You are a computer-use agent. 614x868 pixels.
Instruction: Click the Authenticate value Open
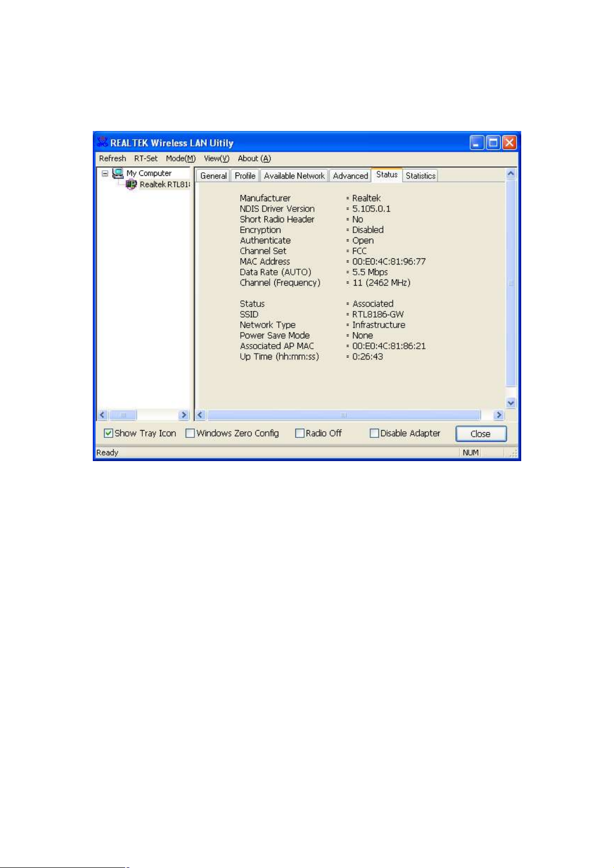point(363,240)
